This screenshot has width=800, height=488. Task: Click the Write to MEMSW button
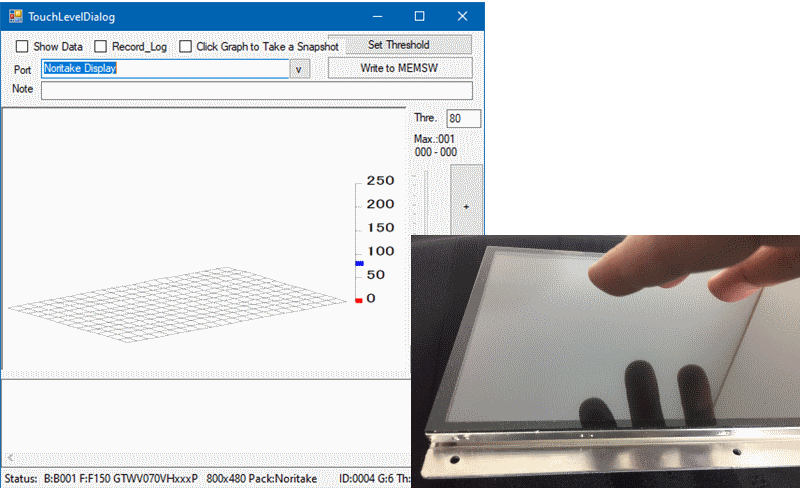(x=400, y=68)
